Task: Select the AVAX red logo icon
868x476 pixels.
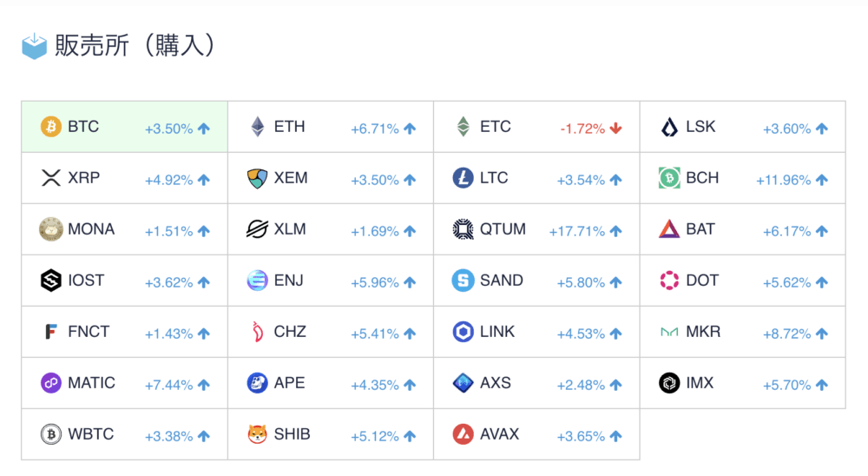Action: click(x=464, y=434)
